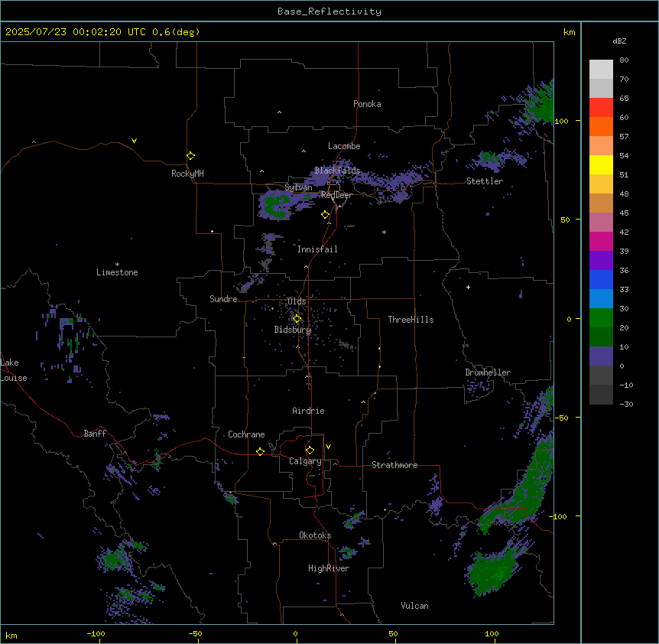Image resolution: width=659 pixels, height=644 pixels.
Task: Select the Limestone label
Action: pos(117,272)
